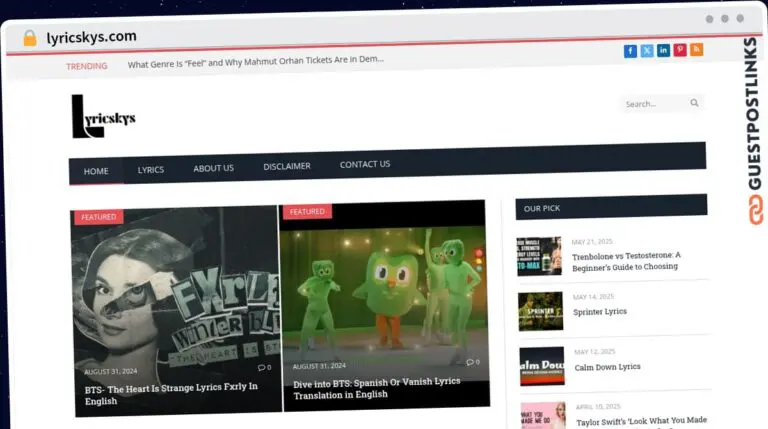Open the Sprinter Lyrics link

click(x=600, y=312)
